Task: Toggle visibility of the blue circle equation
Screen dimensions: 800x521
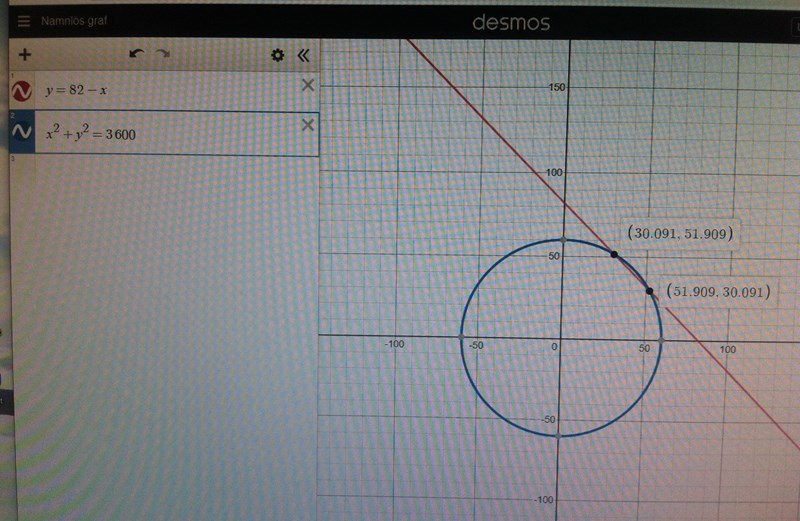Action: click(x=21, y=133)
